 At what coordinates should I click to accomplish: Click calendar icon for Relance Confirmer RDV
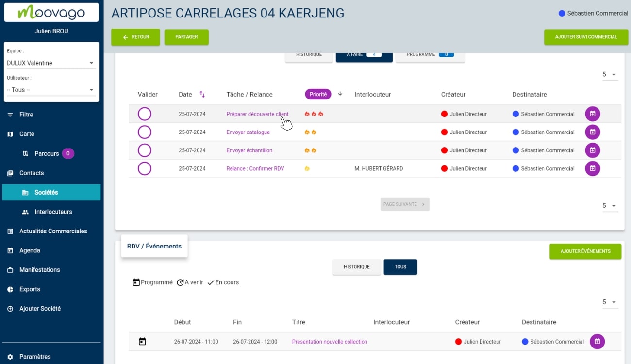[x=593, y=168]
